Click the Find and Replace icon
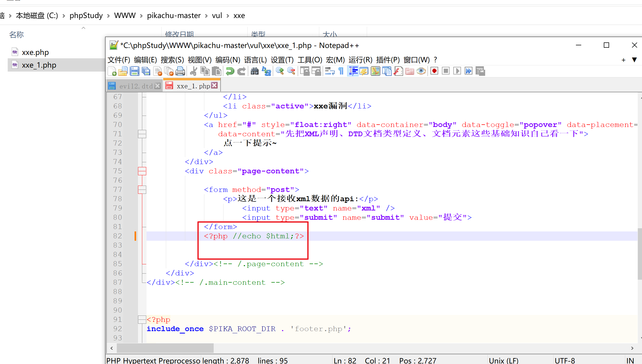Screen dimensions: 642x364 point(266,71)
